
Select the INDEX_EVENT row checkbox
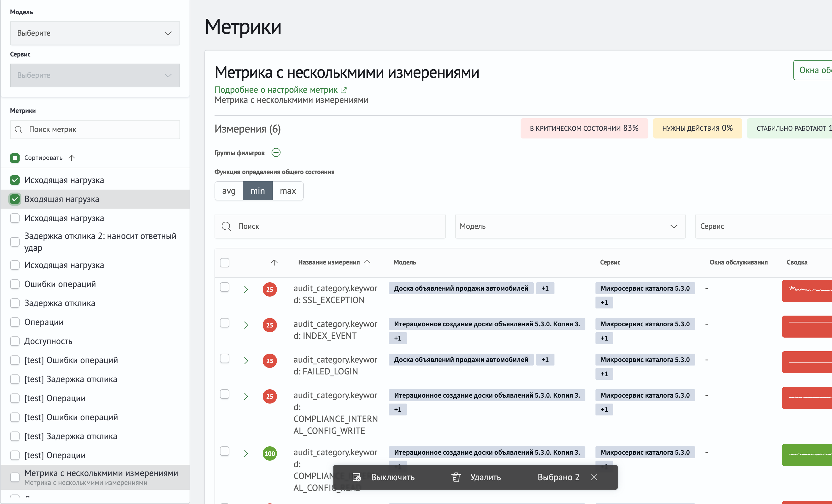[x=225, y=323]
